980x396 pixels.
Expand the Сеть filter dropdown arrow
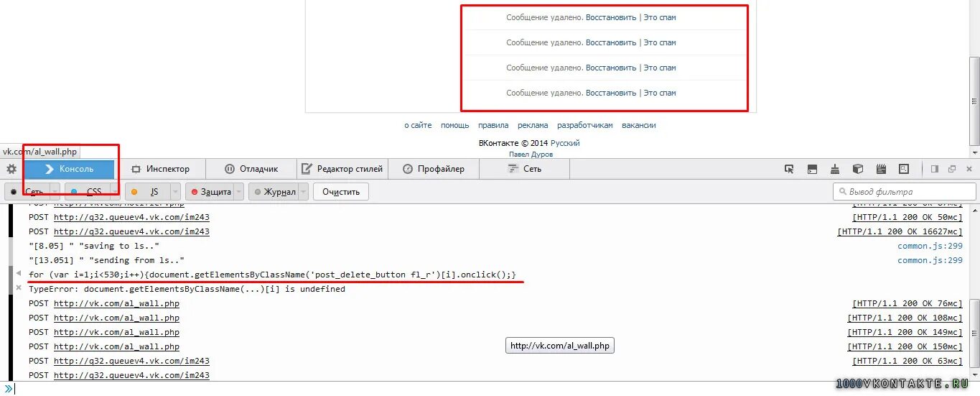tap(55, 192)
